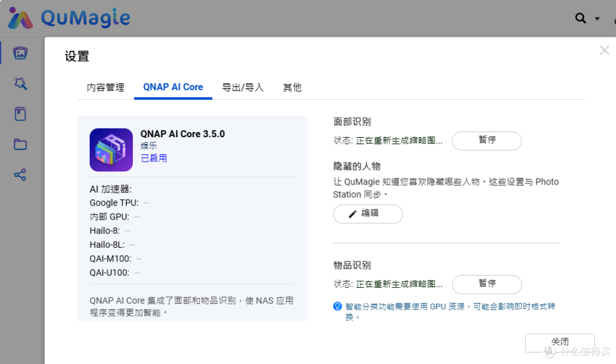Click the QAI-U100: row

[114, 273]
